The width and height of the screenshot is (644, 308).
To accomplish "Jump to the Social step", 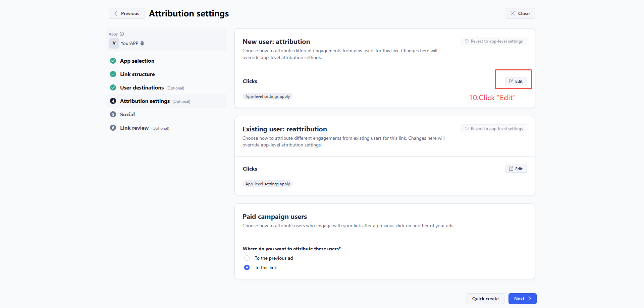I will (127, 114).
